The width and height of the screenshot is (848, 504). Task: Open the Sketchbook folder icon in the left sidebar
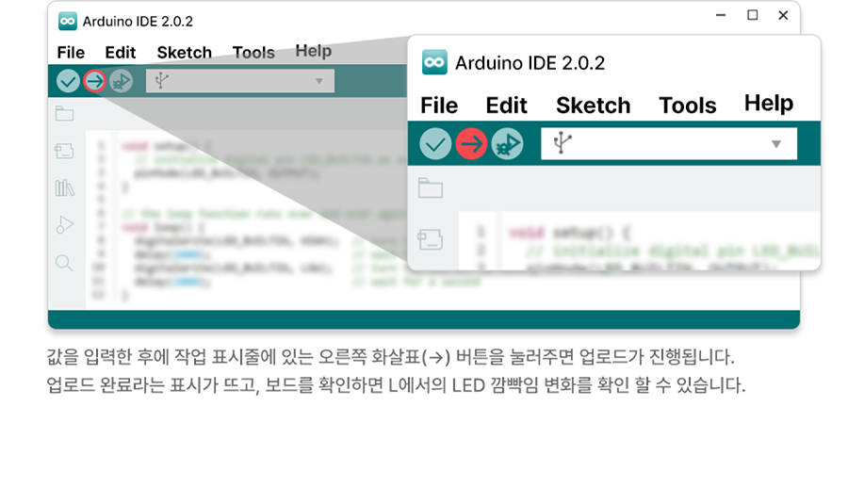click(64, 115)
